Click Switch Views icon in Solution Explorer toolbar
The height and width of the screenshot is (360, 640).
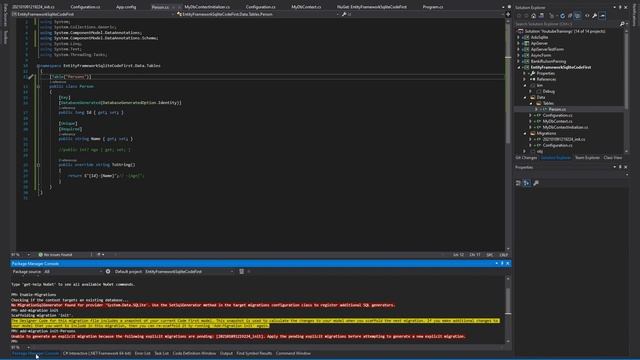[x=541, y=16]
